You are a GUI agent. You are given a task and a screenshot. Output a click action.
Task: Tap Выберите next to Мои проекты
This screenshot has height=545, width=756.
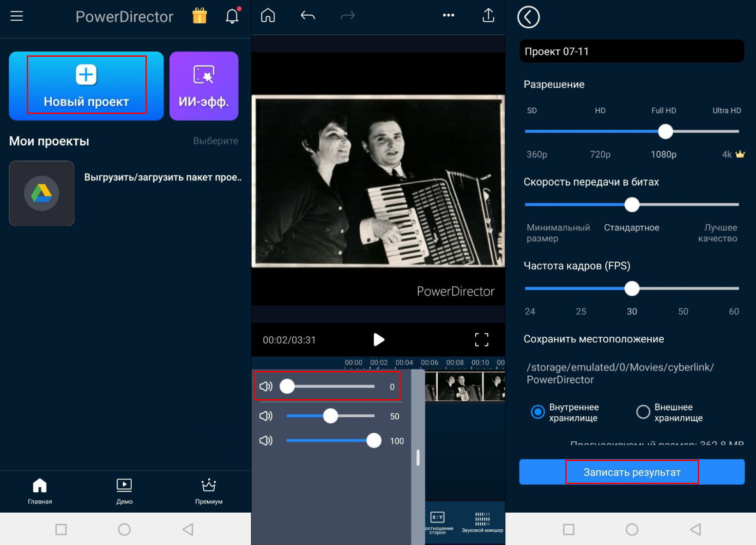click(x=216, y=141)
